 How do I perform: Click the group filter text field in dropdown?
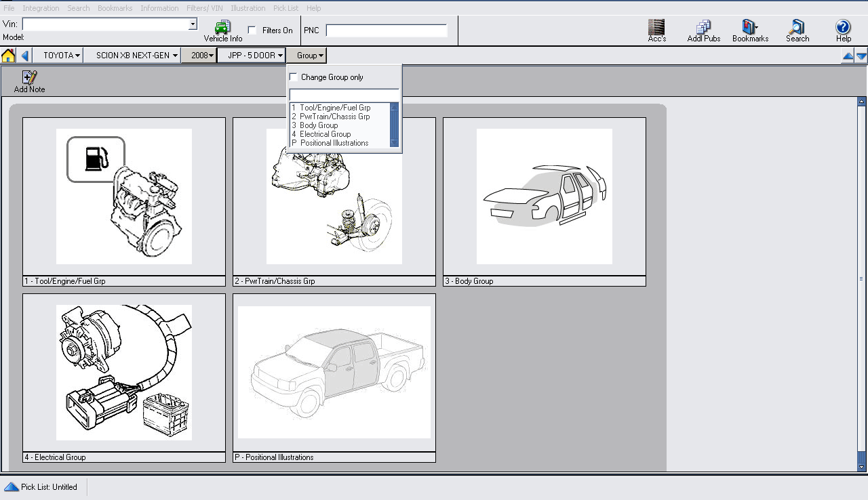click(344, 95)
